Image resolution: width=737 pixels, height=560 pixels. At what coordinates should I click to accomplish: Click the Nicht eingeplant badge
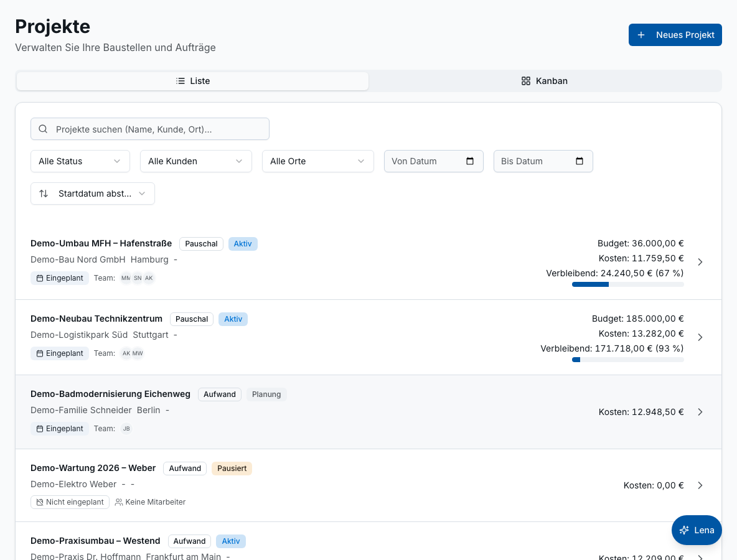point(70,502)
